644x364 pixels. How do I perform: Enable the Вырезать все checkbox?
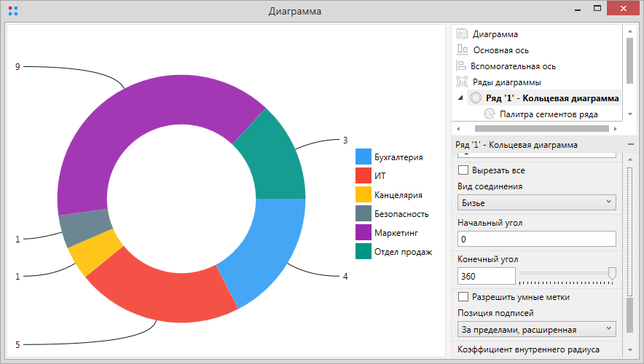coord(463,170)
